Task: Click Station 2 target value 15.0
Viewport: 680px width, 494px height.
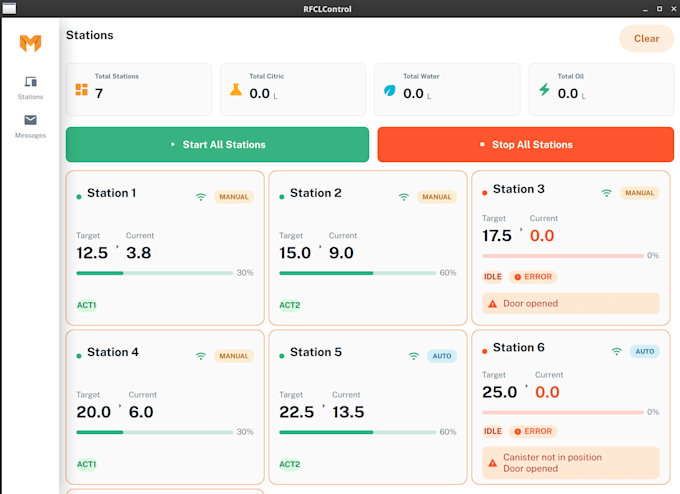Action: pyautogui.click(x=295, y=253)
